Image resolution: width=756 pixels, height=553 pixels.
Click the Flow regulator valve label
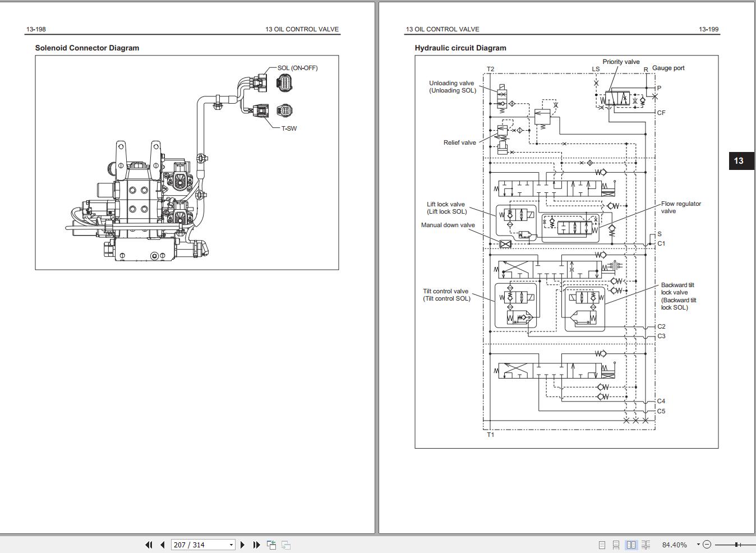[681, 207]
